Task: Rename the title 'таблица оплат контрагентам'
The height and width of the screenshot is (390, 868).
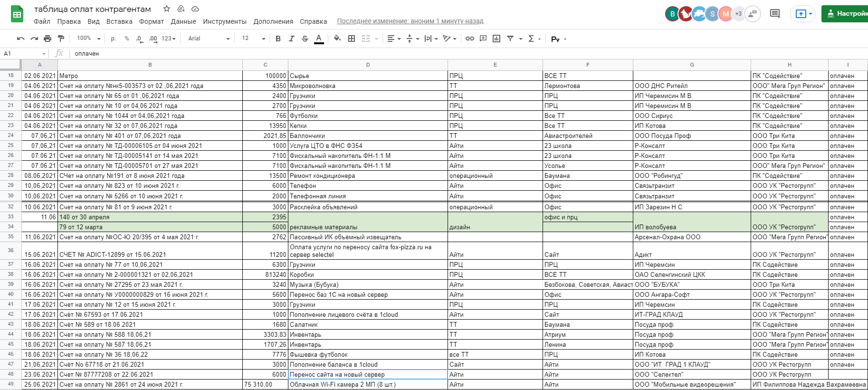Action: tap(93, 9)
